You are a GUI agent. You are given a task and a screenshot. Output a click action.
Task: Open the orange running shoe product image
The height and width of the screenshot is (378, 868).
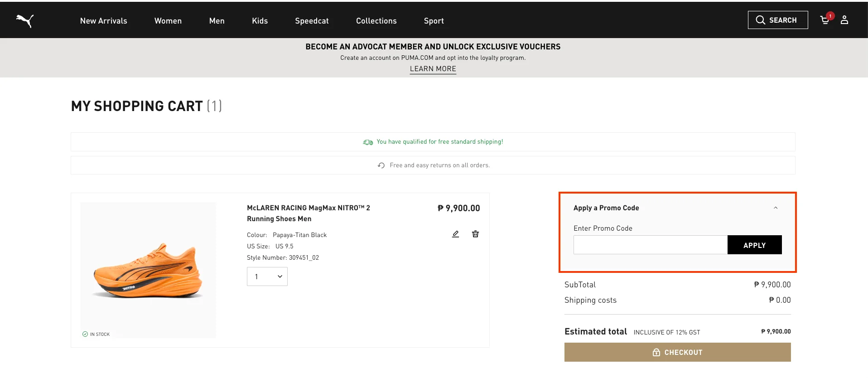[148, 270]
